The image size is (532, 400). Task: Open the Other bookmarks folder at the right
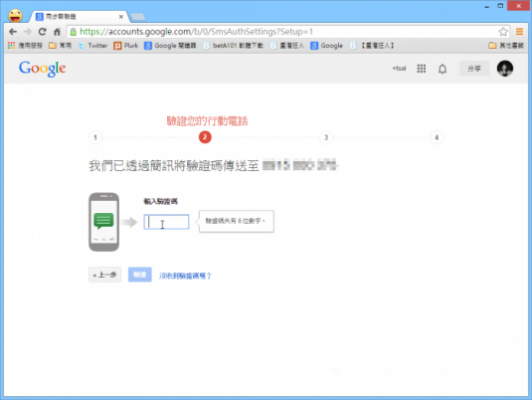tap(506, 45)
